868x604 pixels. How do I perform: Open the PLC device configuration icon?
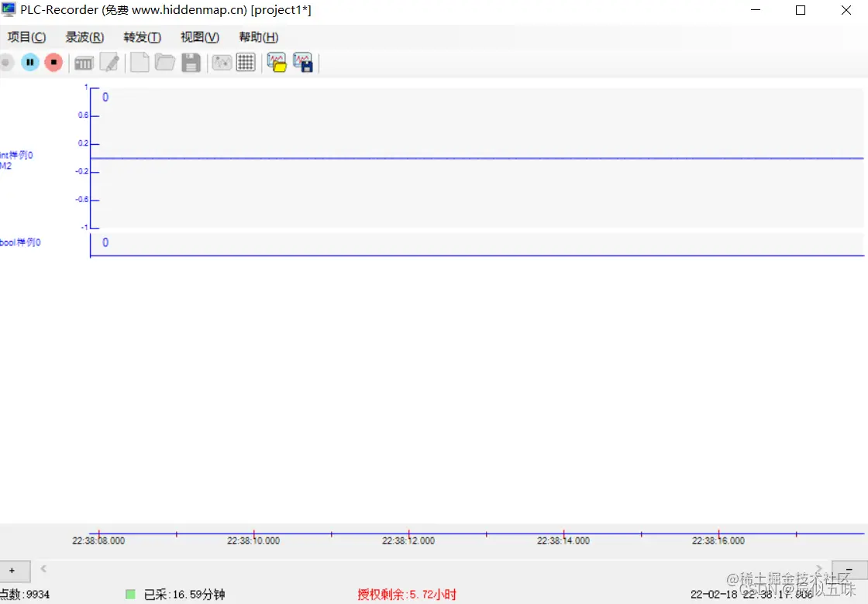click(x=84, y=63)
